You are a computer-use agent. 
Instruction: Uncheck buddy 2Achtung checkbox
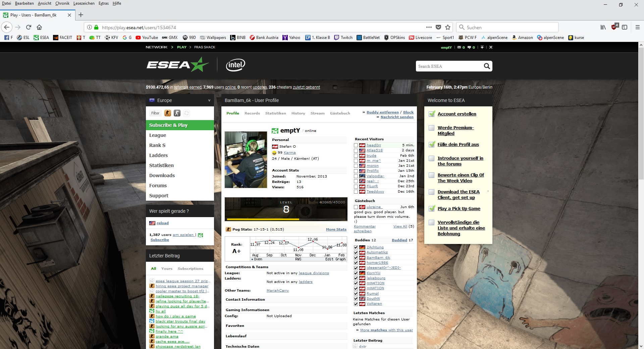click(356, 247)
